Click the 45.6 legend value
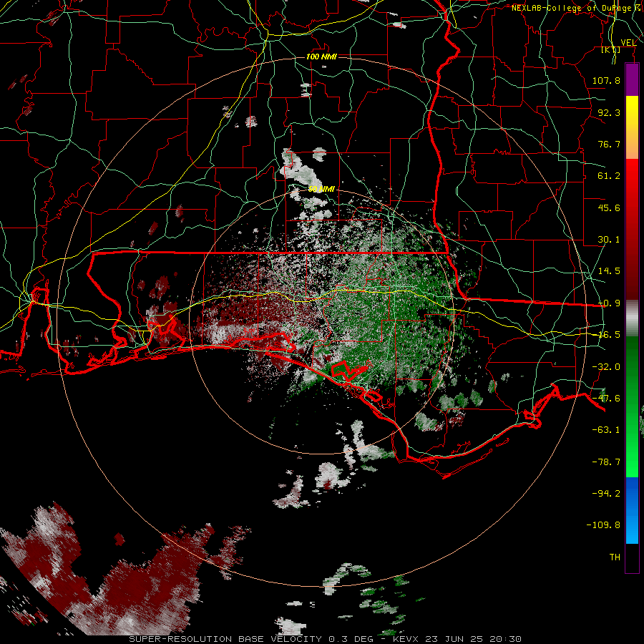The image size is (644, 644). point(609,208)
